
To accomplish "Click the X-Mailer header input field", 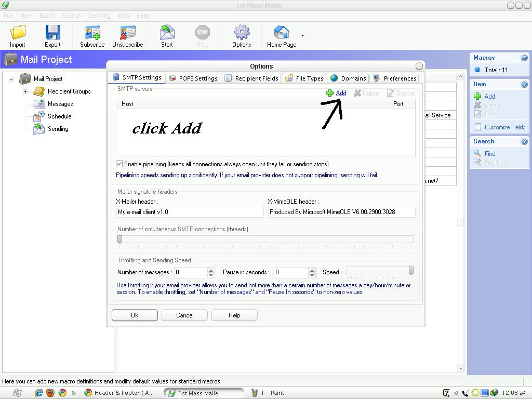I will [190, 212].
